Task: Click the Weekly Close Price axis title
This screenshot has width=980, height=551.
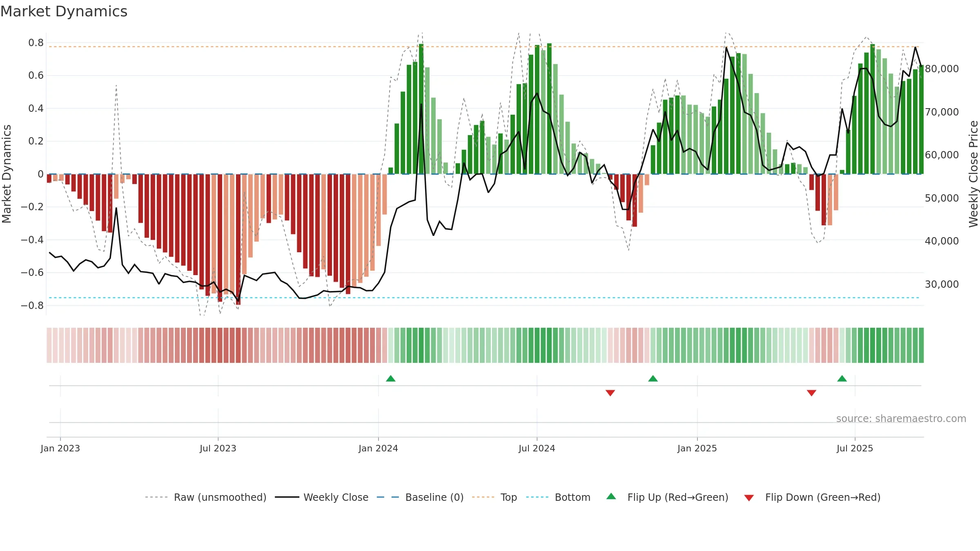Action: click(x=973, y=174)
